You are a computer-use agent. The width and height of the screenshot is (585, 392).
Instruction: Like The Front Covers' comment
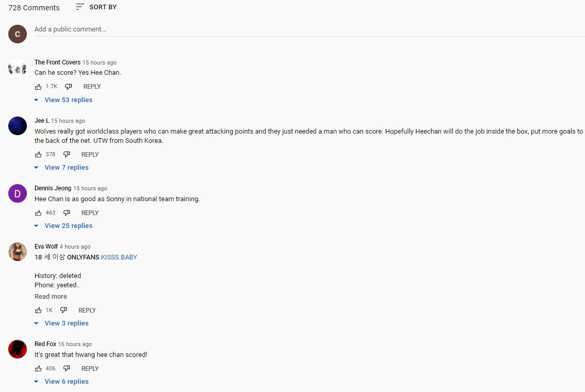(x=38, y=87)
